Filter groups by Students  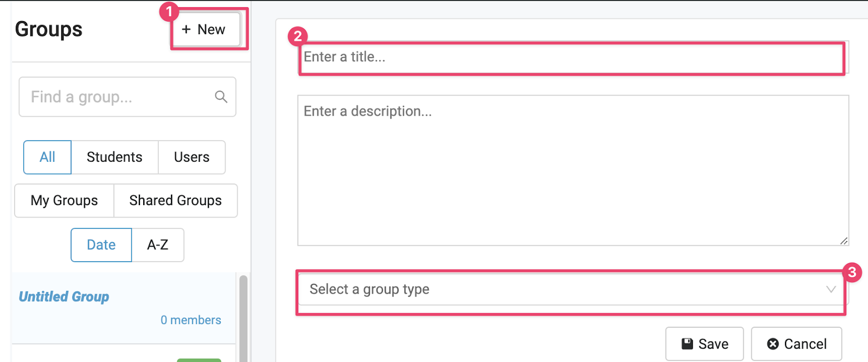coord(114,157)
